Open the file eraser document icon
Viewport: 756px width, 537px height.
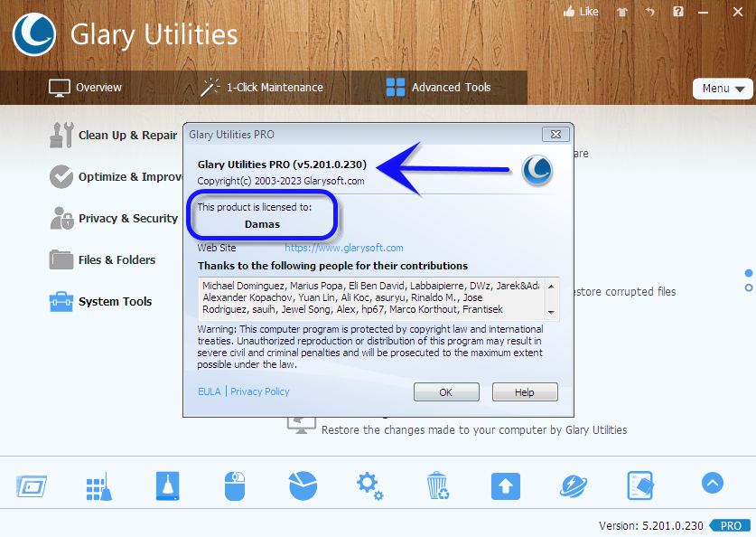640,485
